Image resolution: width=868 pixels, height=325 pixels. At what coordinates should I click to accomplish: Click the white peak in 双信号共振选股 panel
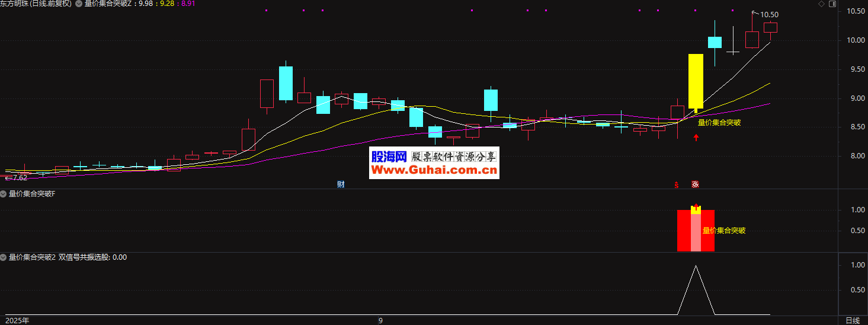[x=696, y=267]
